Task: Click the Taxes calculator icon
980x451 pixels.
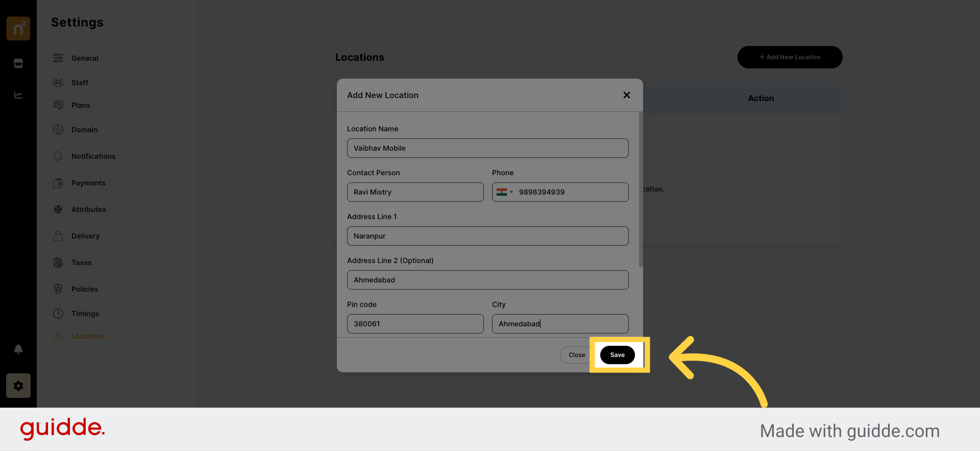Action: (58, 262)
